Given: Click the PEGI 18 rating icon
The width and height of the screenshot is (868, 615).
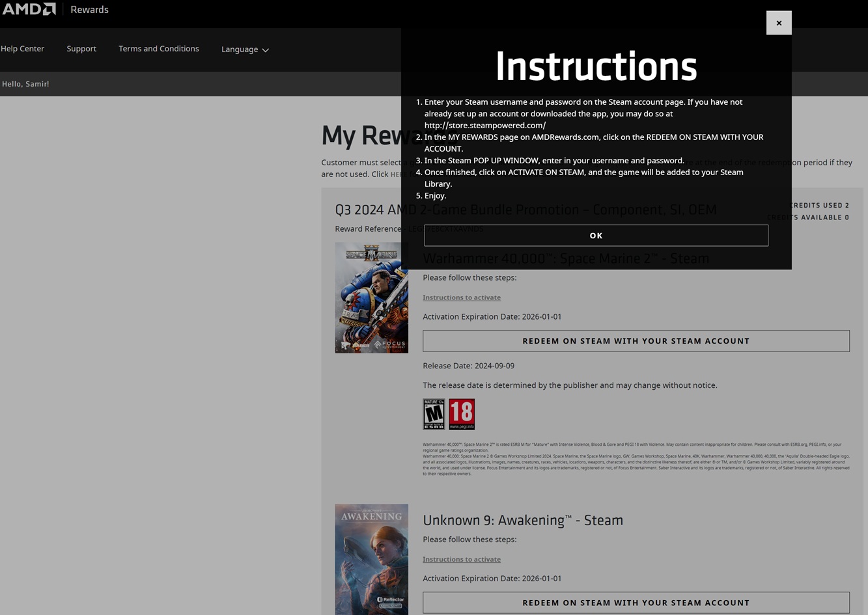Looking at the screenshot, I should [462, 414].
